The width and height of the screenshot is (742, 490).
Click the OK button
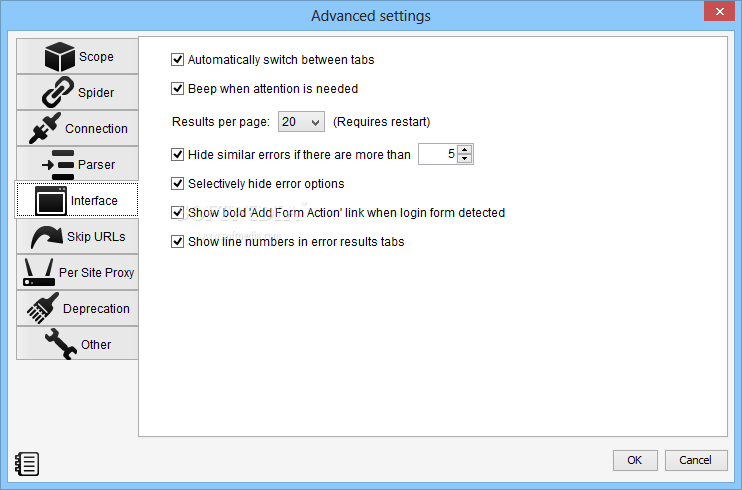point(635,460)
